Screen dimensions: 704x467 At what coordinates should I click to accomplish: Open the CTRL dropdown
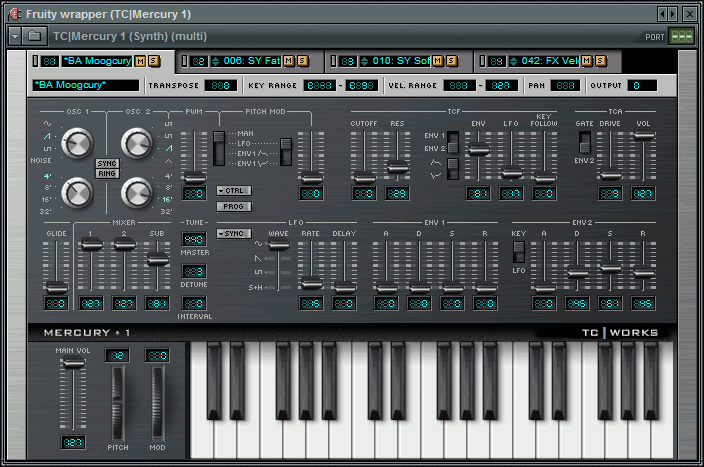click(x=234, y=190)
